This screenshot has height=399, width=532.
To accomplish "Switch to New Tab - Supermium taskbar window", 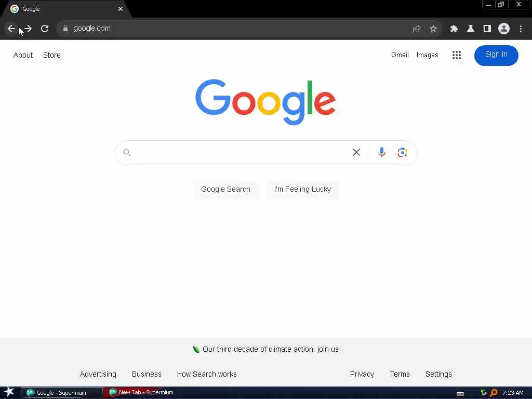I will (142, 393).
